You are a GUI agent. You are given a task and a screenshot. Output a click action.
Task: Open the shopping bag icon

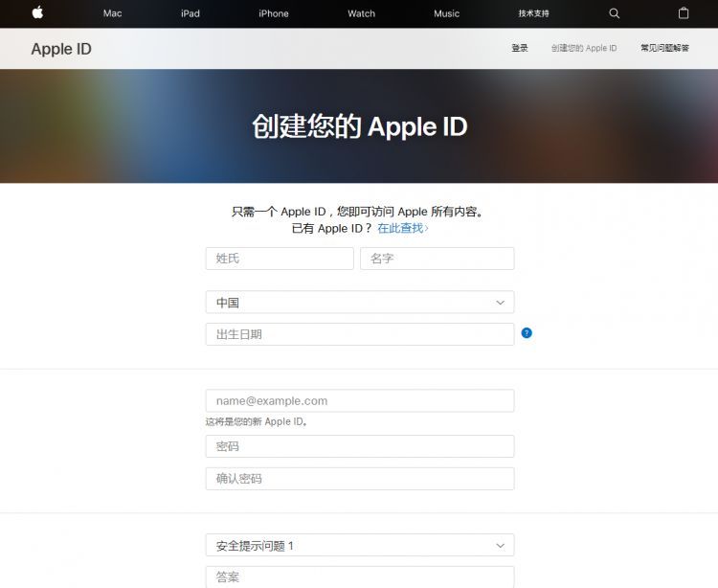(x=684, y=13)
